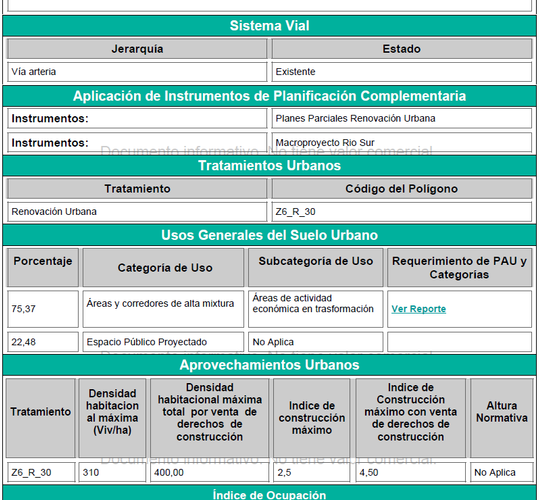Viewport: 539px width, 500px height.
Task: Select the Vía arteria cell
Action: (137, 72)
